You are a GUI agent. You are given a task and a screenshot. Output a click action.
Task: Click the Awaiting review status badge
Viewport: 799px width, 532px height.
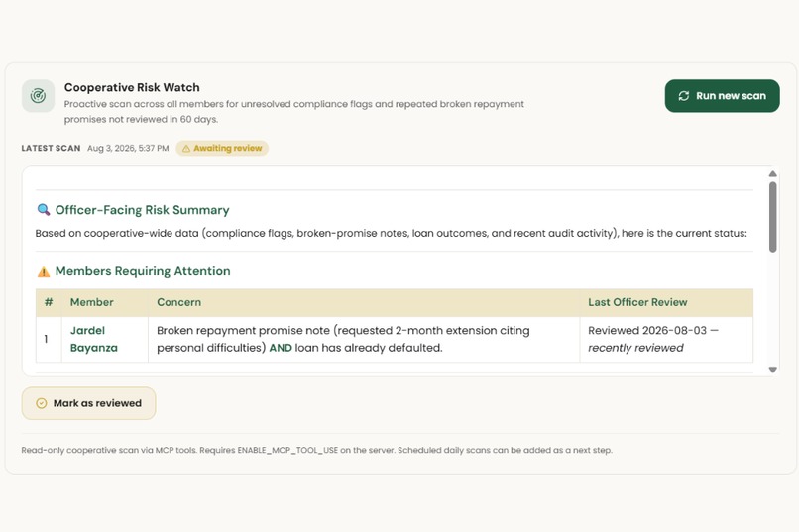(x=222, y=149)
